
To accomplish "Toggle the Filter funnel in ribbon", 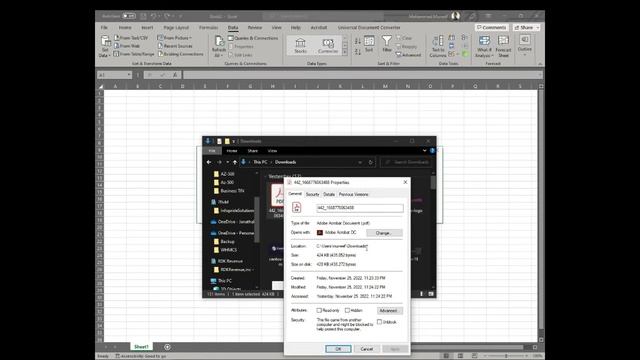I will pos(387,44).
